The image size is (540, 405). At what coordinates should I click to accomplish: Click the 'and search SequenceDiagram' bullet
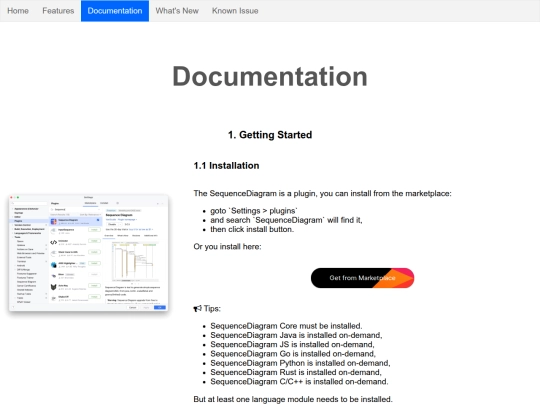(286, 220)
